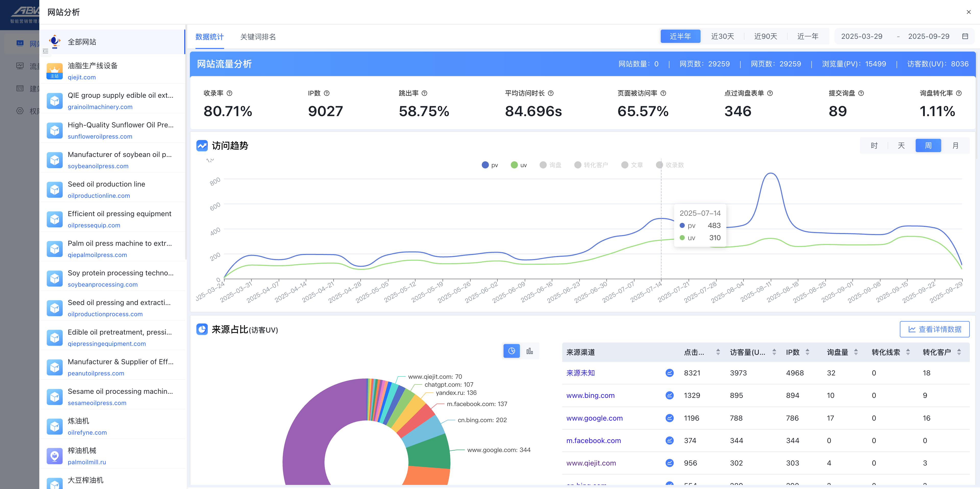The width and height of the screenshot is (980, 489).
Task: Select 近30天 time range
Action: click(x=722, y=36)
